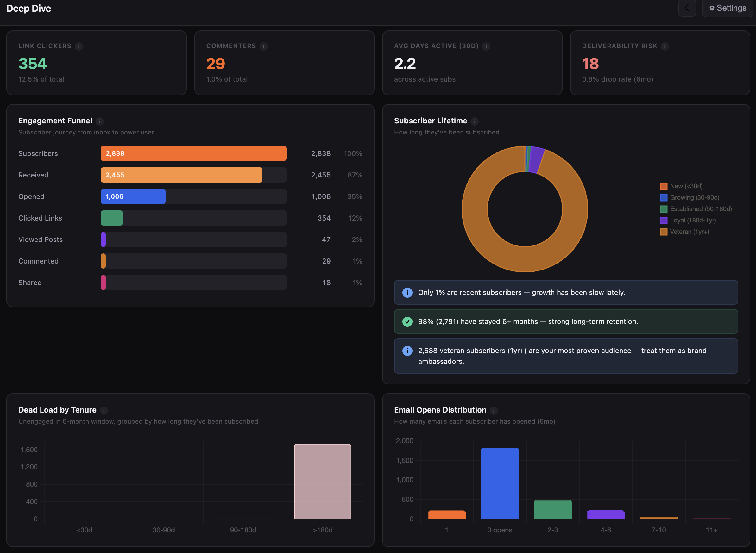This screenshot has height=553, width=756.
Task: Open the Subscriber Lifetime info tooltip
Action: point(475,121)
